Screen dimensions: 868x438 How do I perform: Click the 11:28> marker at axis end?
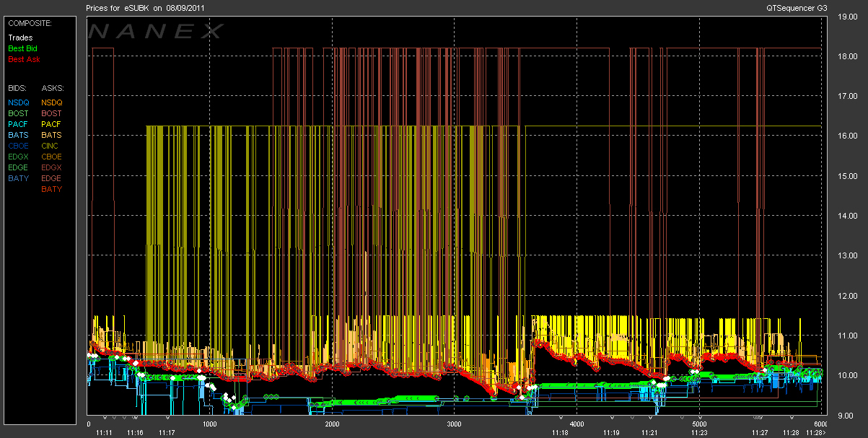(815, 432)
